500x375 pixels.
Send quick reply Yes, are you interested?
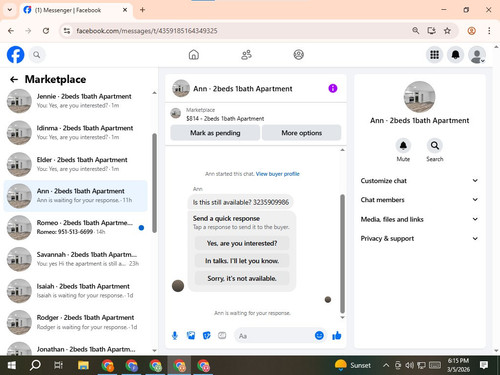tap(242, 243)
